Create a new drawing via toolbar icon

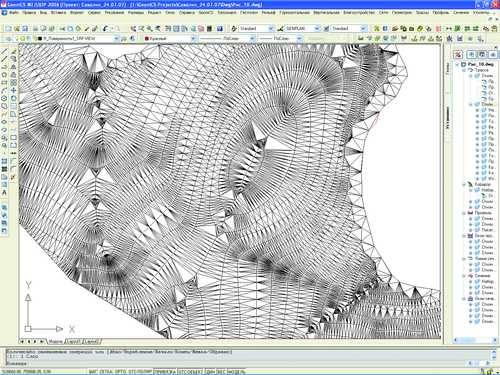[x=8, y=29]
